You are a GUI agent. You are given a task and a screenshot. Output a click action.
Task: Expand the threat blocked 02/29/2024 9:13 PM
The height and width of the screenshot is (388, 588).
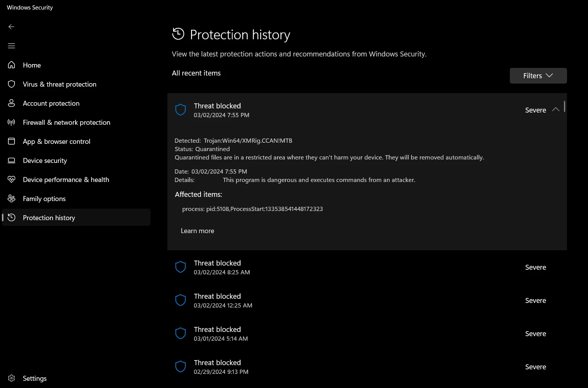pyautogui.click(x=367, y=367)
